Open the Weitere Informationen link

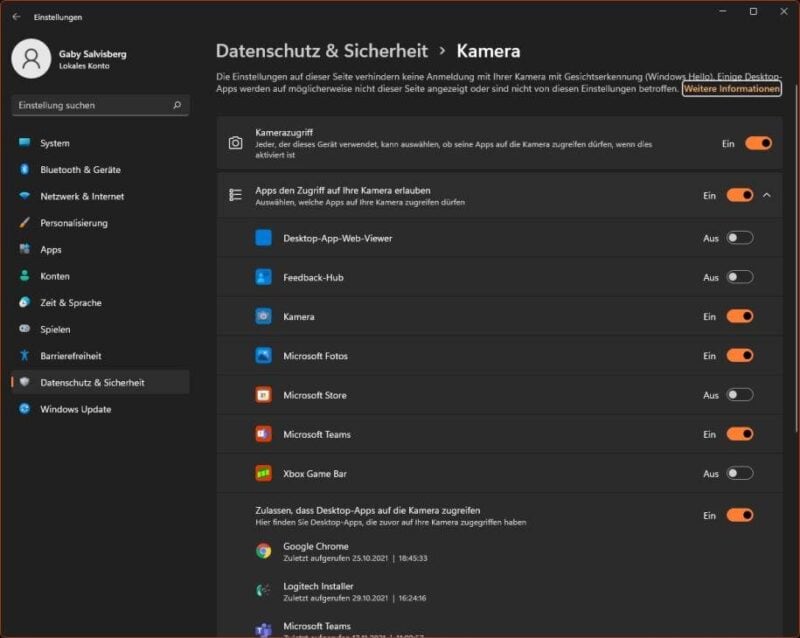[x=731, y=89]
